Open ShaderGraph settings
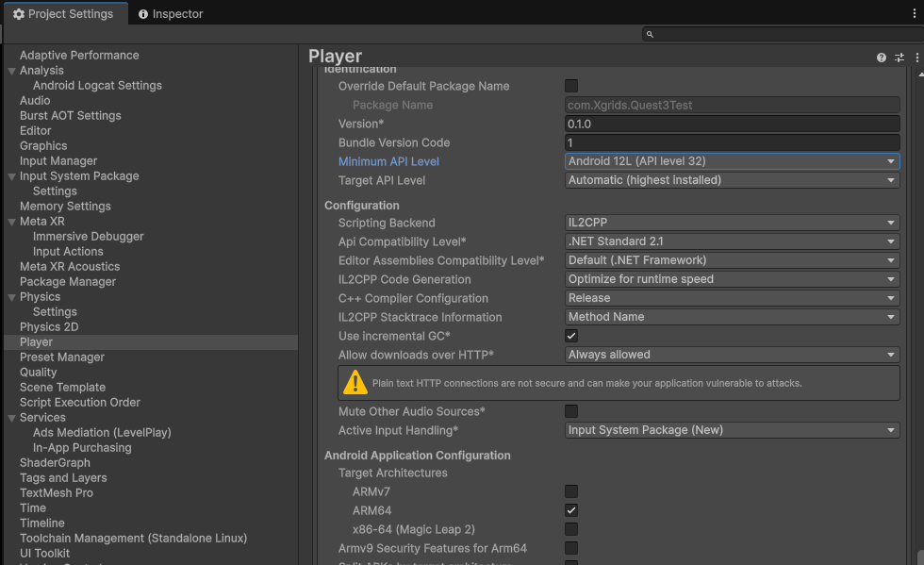924x565 pixels. [x=55, y=462]
